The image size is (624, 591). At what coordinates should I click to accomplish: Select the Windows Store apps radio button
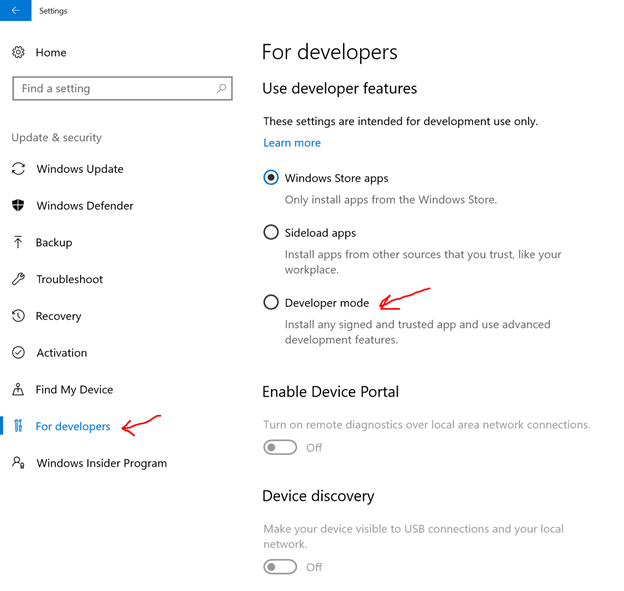tap(271, 177)
